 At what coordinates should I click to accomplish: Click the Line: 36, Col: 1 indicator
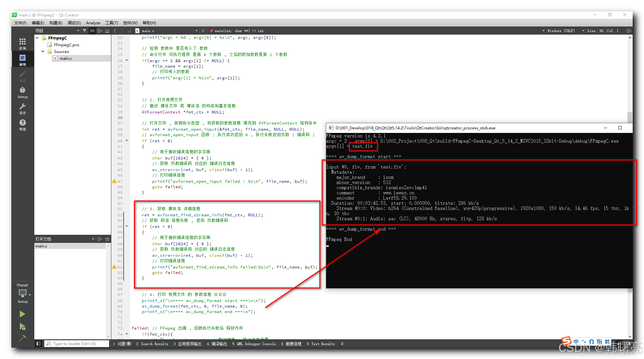coord(603,30)
